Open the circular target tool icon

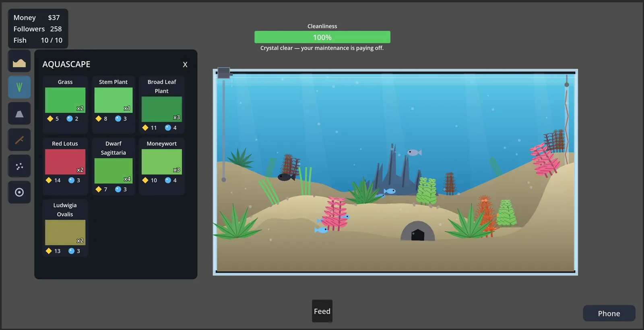[19, 192]
